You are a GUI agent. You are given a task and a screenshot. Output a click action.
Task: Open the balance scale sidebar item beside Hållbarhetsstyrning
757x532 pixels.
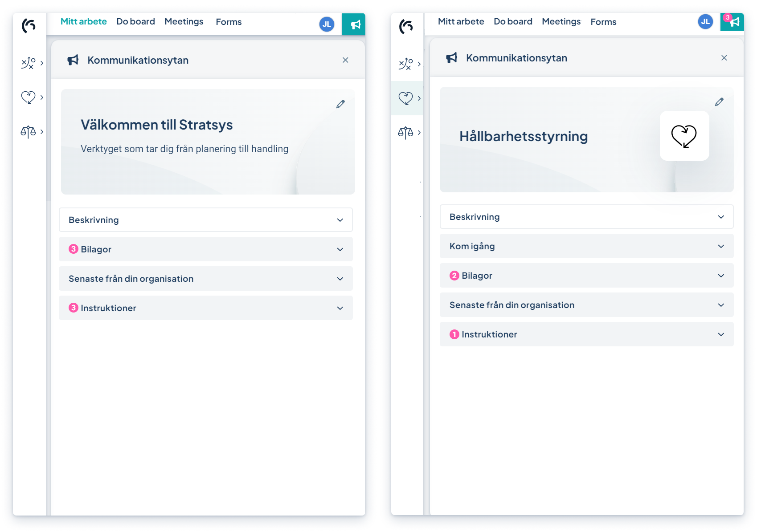coord(406,133)
